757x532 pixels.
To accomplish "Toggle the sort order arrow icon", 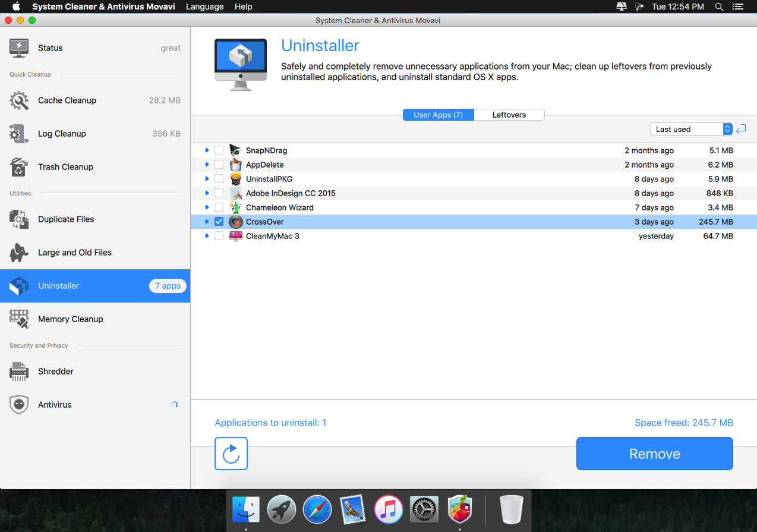I will (740, 129).
